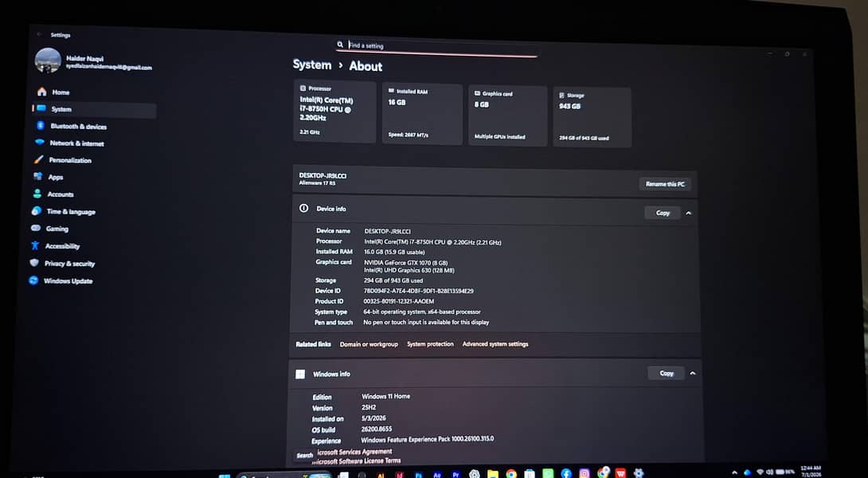Open the Processor info card
This screenshot has height=478, width=868.
pos(334,112)
